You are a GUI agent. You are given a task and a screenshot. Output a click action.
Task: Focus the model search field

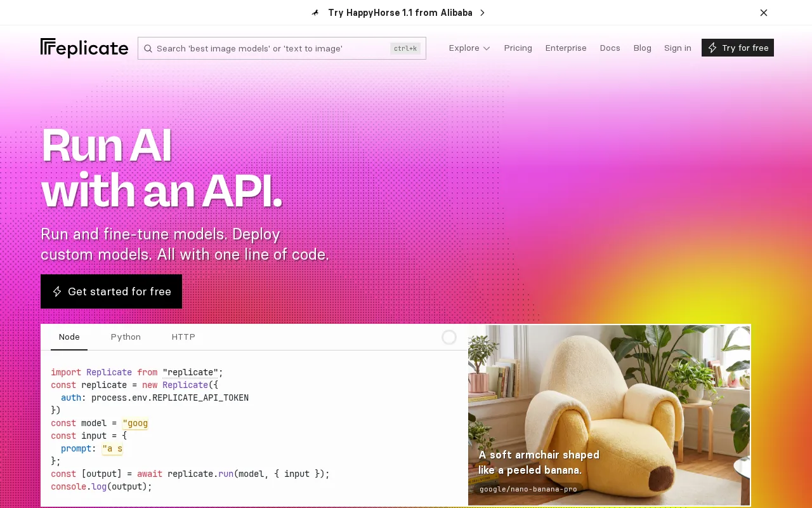(x=282, y=48)
